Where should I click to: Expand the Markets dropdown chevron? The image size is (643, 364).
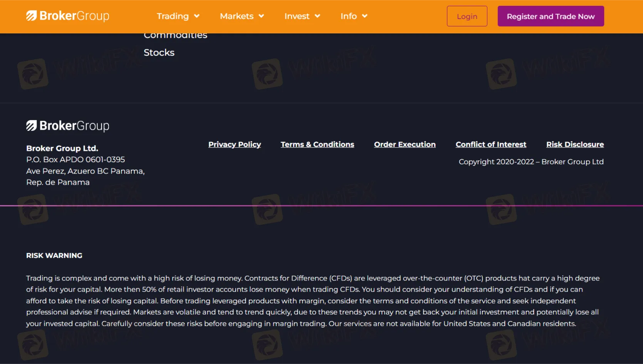tap(261, 16)
